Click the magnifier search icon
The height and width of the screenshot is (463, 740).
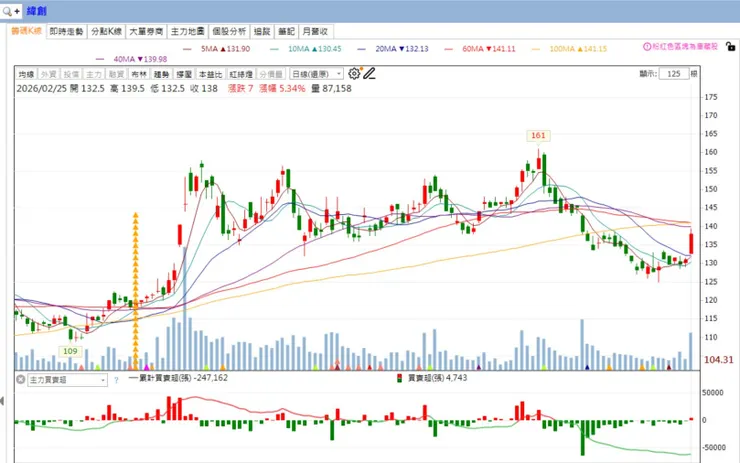pyautogui.click(x=7, y=11)
